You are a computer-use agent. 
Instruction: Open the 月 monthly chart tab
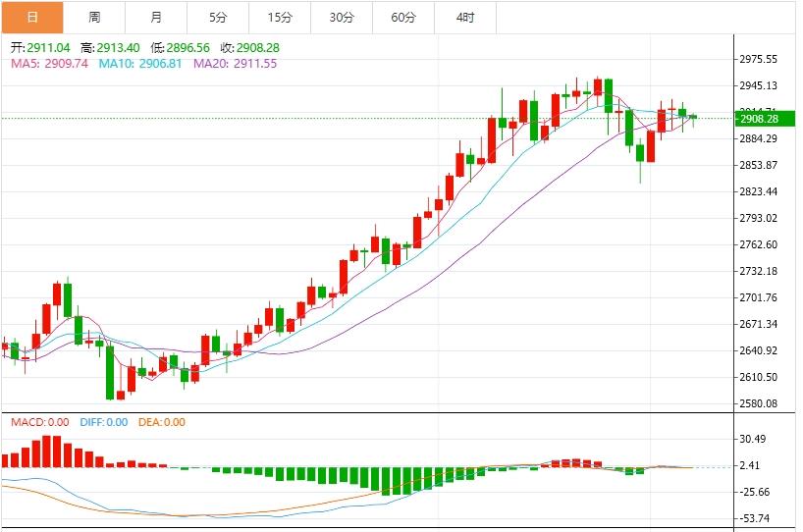[156, 17]
